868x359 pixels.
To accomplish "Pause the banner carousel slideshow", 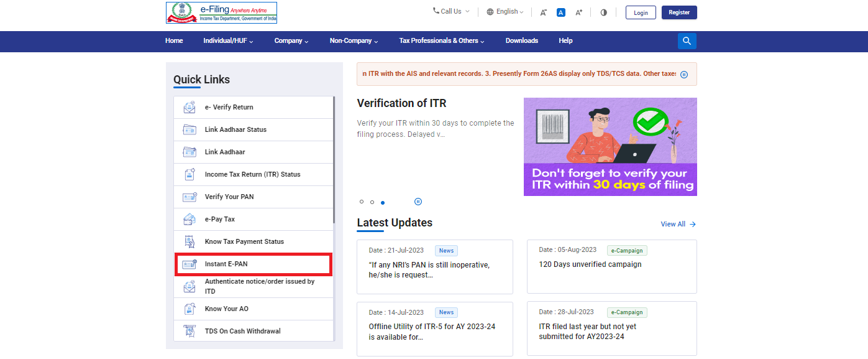I will pyautogui.click(x=418, y=202).
